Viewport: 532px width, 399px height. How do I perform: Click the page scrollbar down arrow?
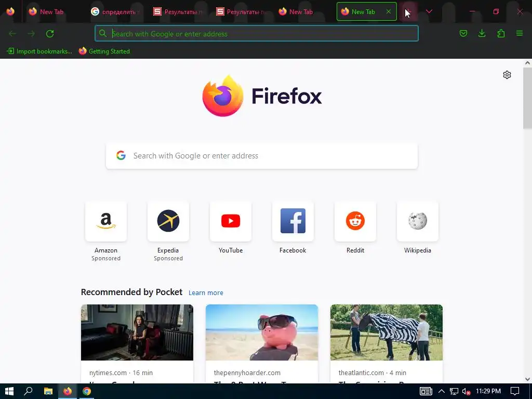527,379
